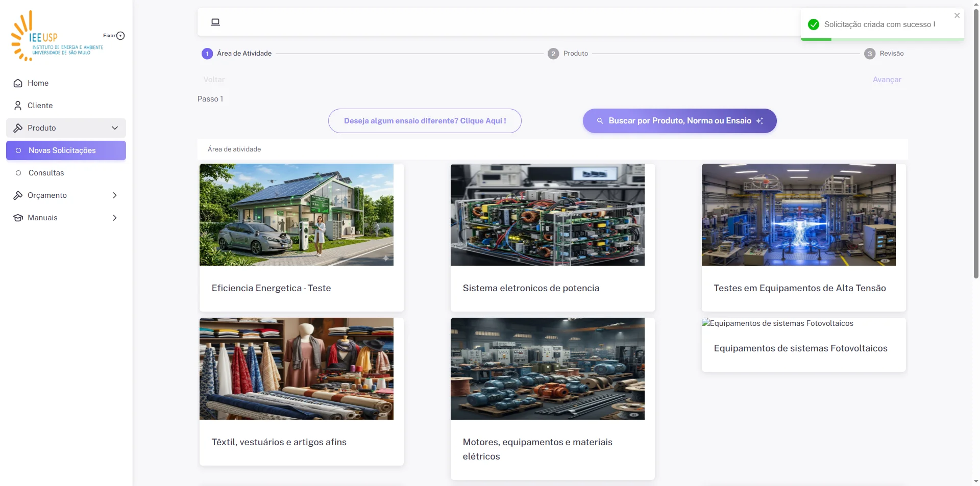Click the green success checkmark icon
The width and height of the screenshot is (980, 486).
[x=814, y=24]
